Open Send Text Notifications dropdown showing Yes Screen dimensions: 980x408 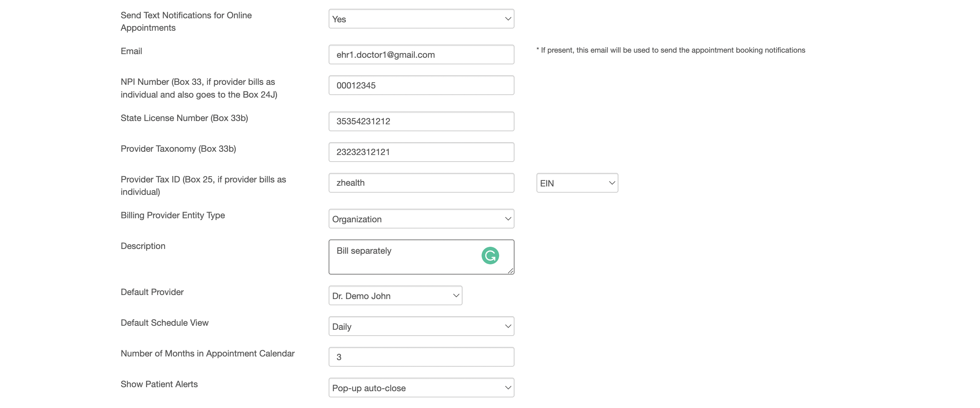(421, 19)
